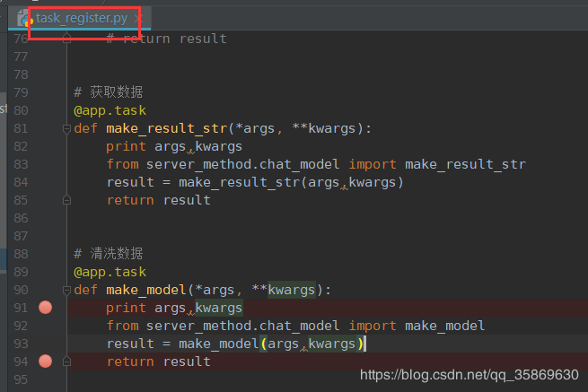This screenshot has width=588, height=392.
Task: Close the task_register.py tab
Action: coord(138,18)
